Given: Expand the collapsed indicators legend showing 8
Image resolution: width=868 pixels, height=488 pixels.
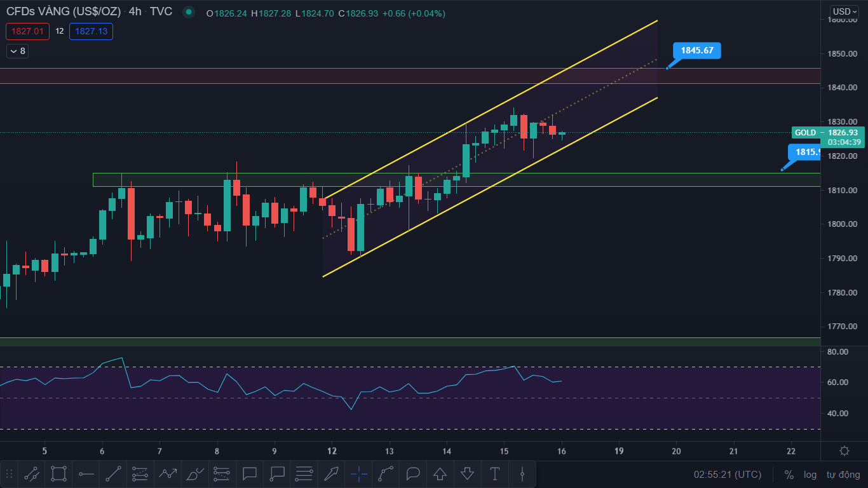Looking at the screenshot, I should [x=17, y=51].
